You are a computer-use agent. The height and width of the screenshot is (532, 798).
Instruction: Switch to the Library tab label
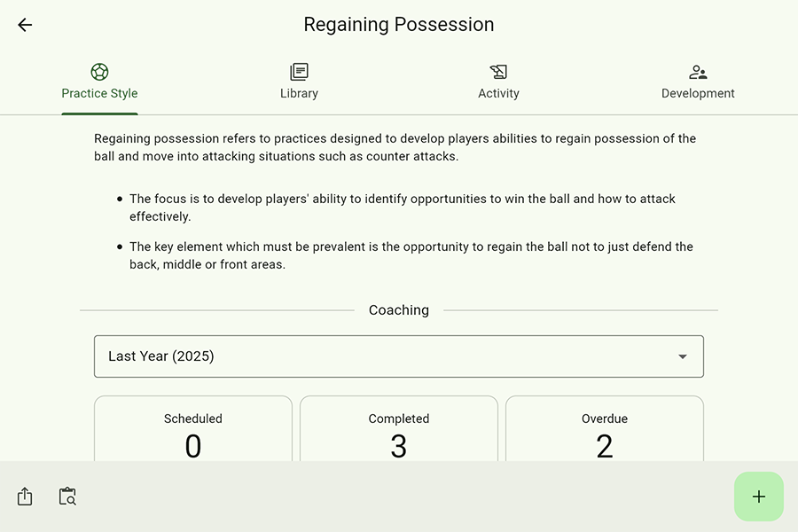point(299,93)
